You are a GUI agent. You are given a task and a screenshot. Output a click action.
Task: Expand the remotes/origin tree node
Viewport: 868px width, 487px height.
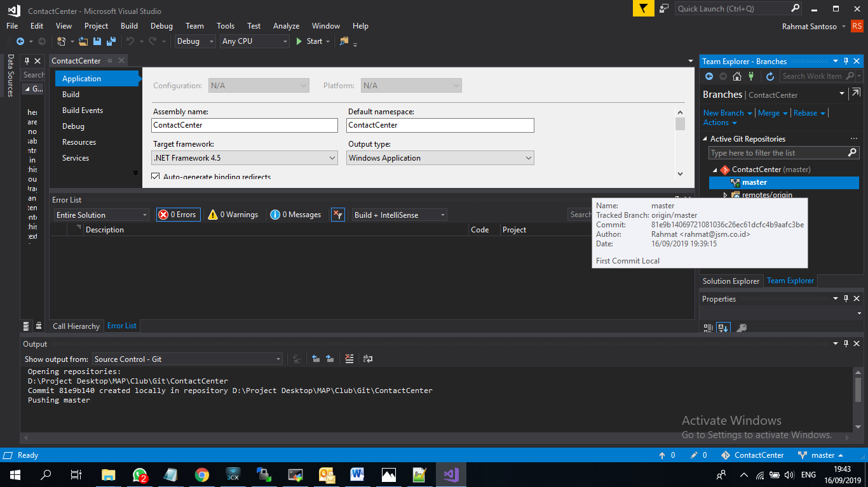726,195
